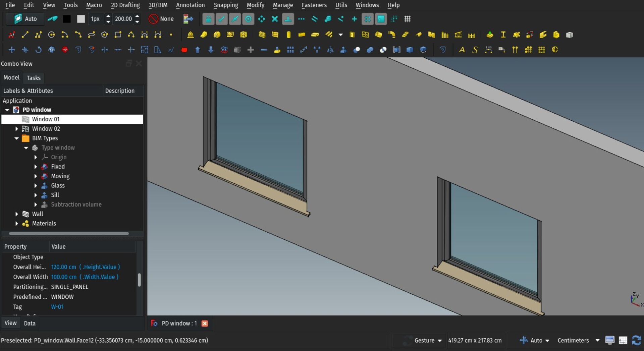644x351 pixels.
Task: Click the gray face color swatch
Action: [81, 19]
